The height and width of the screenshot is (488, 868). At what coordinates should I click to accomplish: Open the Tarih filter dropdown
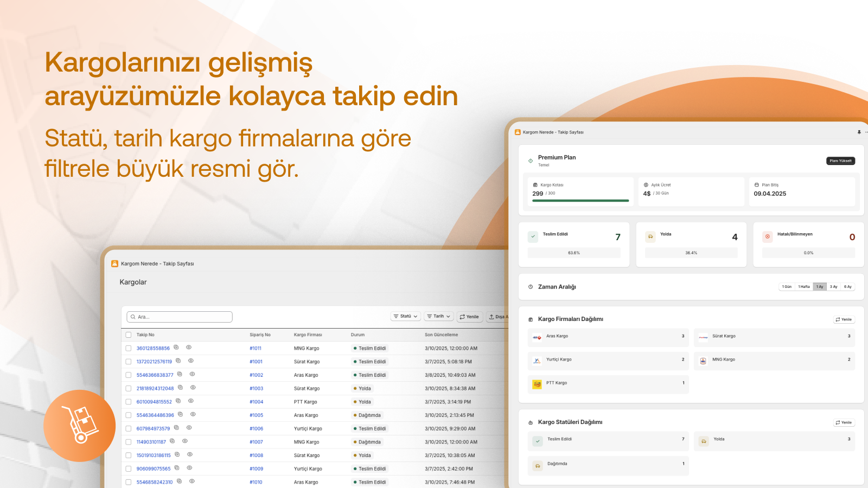click(438, 316)
